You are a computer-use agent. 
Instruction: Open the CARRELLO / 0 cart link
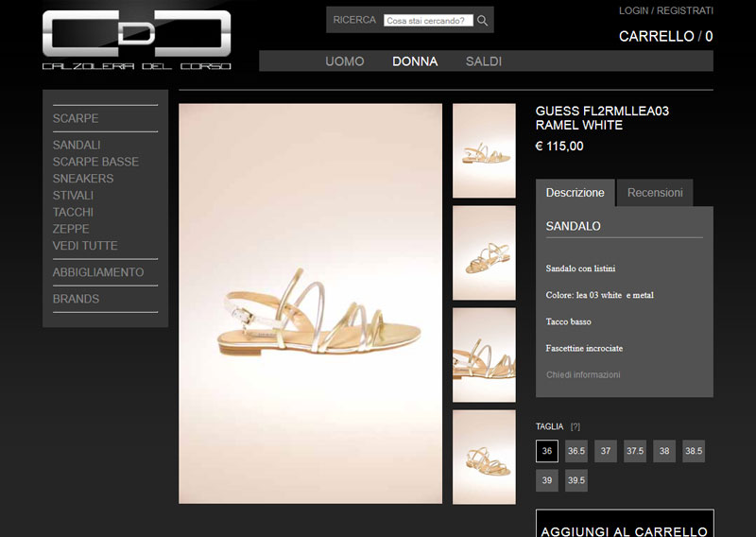[x=665, y=36]
